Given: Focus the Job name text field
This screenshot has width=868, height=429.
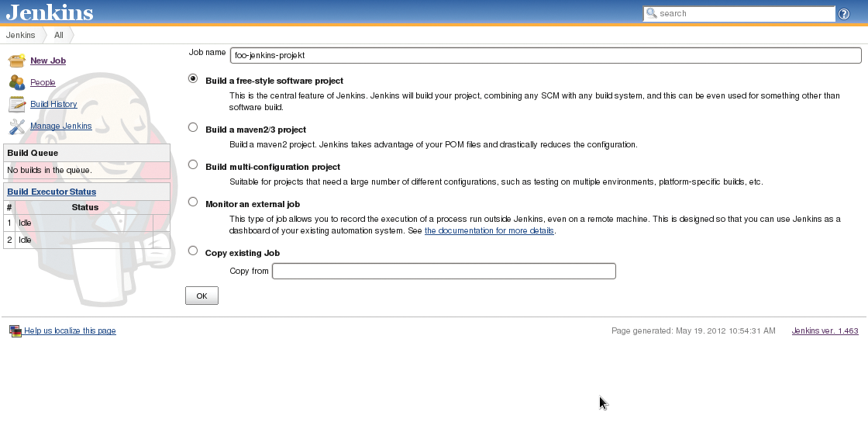Looking at the screenshot, I should pos(546,55).
